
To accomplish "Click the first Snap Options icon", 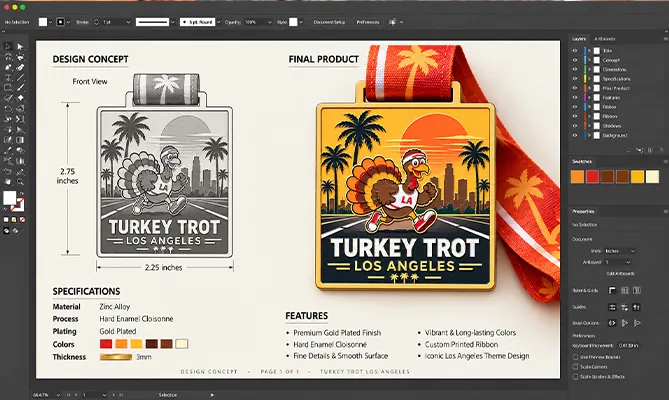I will [x=612, y=323].
